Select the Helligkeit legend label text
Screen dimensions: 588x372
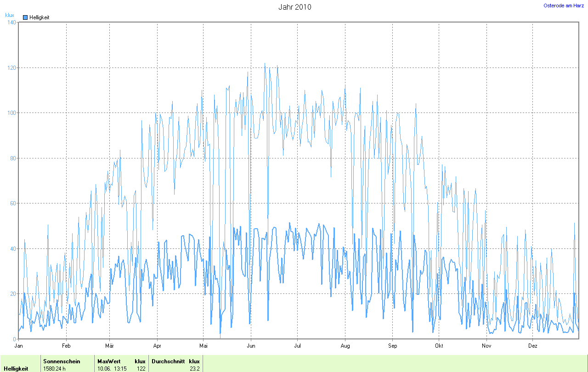click(x=39, y=17)
